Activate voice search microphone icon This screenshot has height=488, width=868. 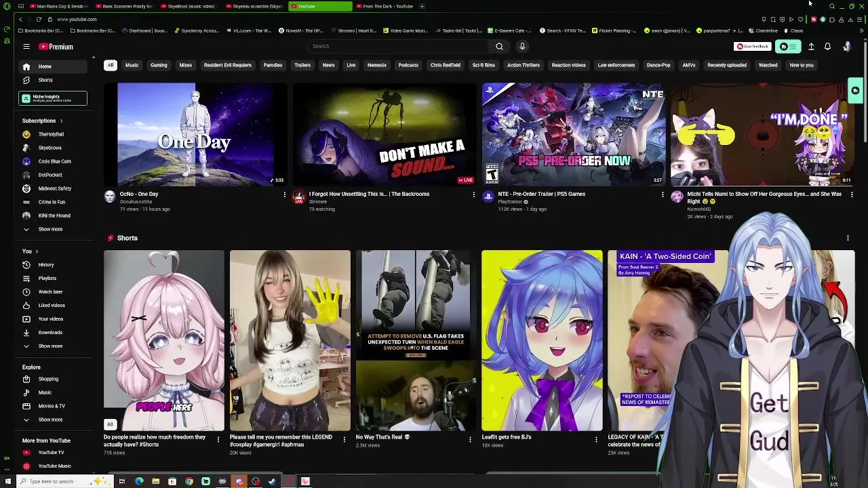pos(522,46)
